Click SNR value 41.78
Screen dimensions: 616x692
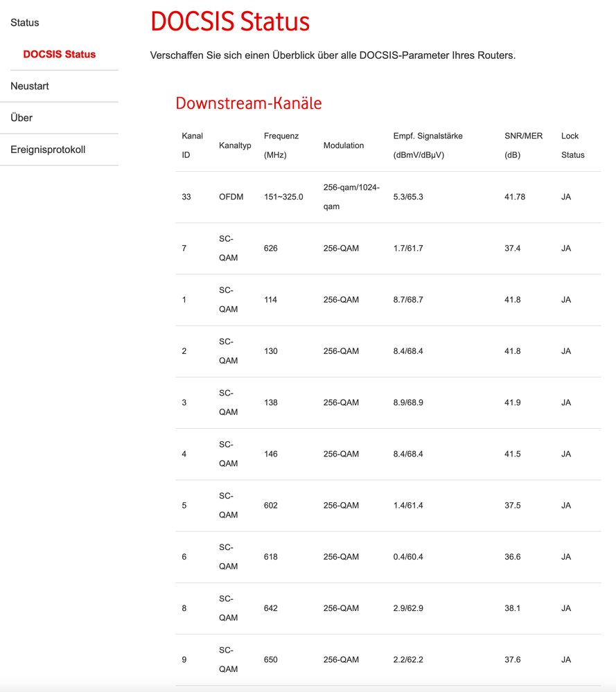[x=515, y=197]
